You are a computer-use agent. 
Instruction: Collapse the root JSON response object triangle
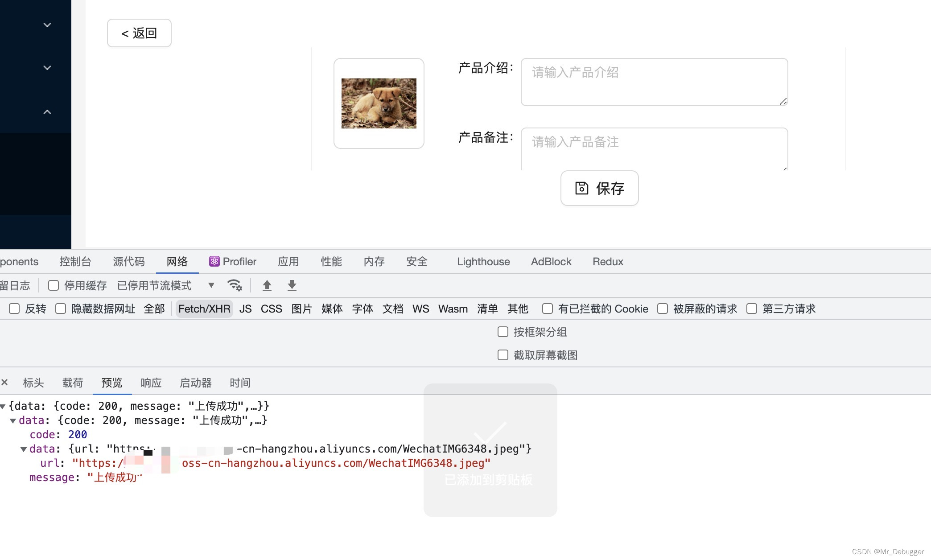3,406
